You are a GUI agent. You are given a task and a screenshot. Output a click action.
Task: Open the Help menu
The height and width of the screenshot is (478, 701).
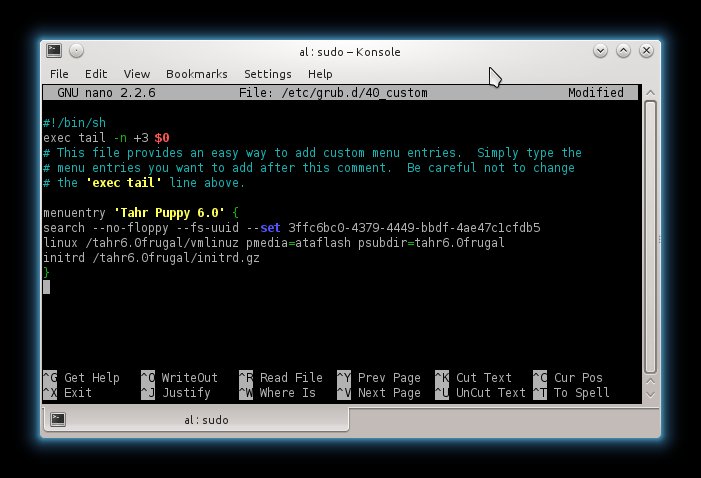click(x=320, y=74)
